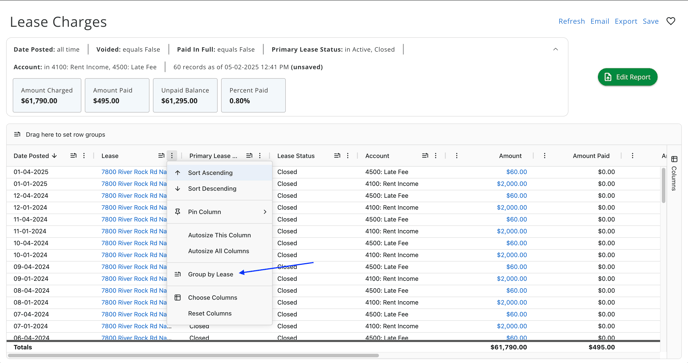Open $60.00 amount in 01-04-2025 row
This screenshot has width=688, height=363.
516,172
